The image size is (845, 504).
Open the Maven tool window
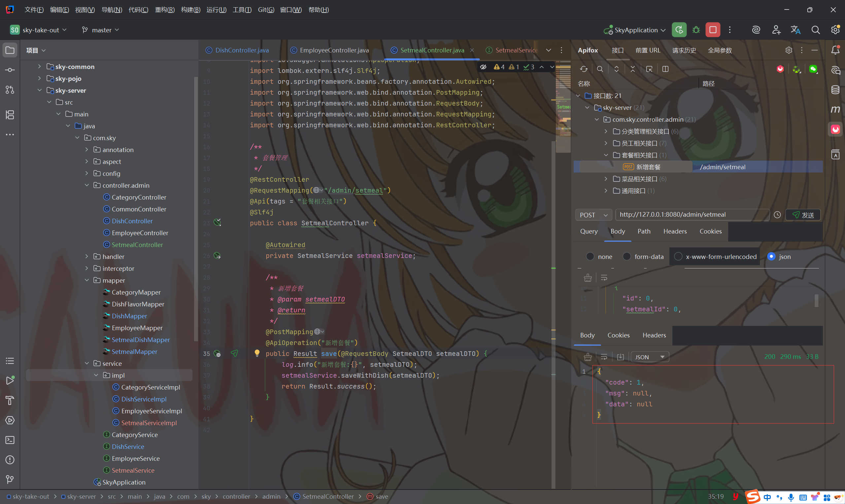pos(835,110)
